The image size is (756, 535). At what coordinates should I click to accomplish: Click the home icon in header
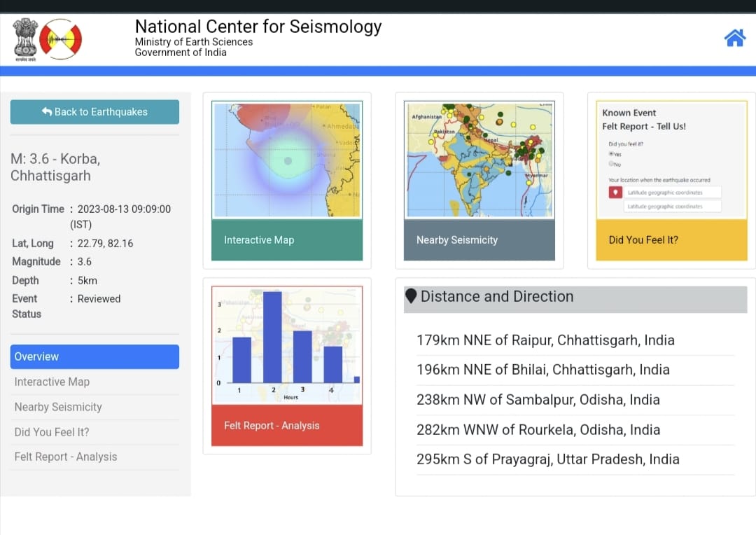pos(734,38)
